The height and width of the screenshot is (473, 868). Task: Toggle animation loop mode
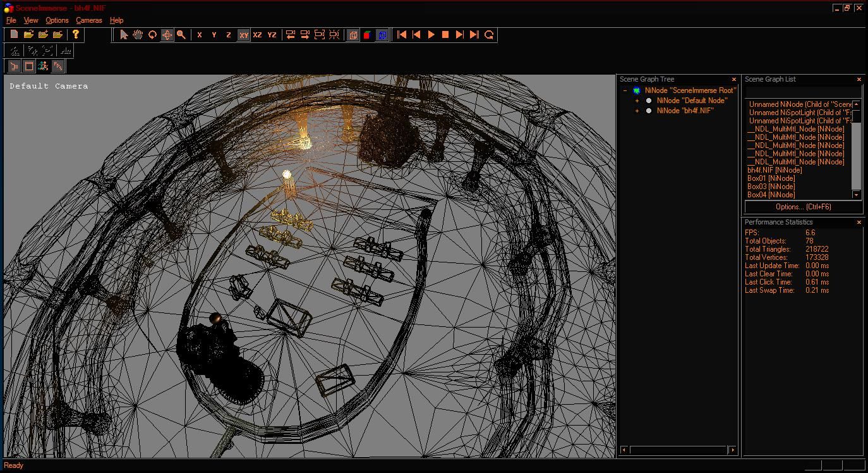tap(489, 35)
